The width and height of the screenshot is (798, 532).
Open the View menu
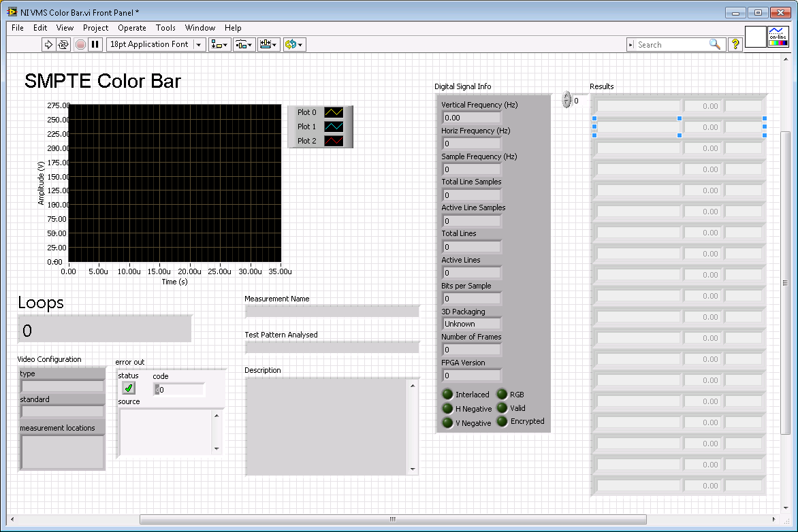tap(65, 28)
